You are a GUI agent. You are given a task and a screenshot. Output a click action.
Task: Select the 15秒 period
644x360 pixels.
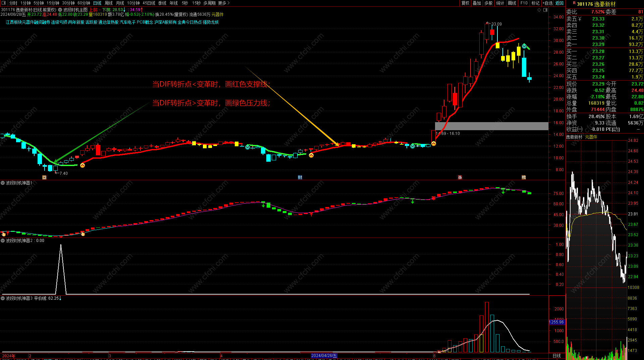(197, 3)
